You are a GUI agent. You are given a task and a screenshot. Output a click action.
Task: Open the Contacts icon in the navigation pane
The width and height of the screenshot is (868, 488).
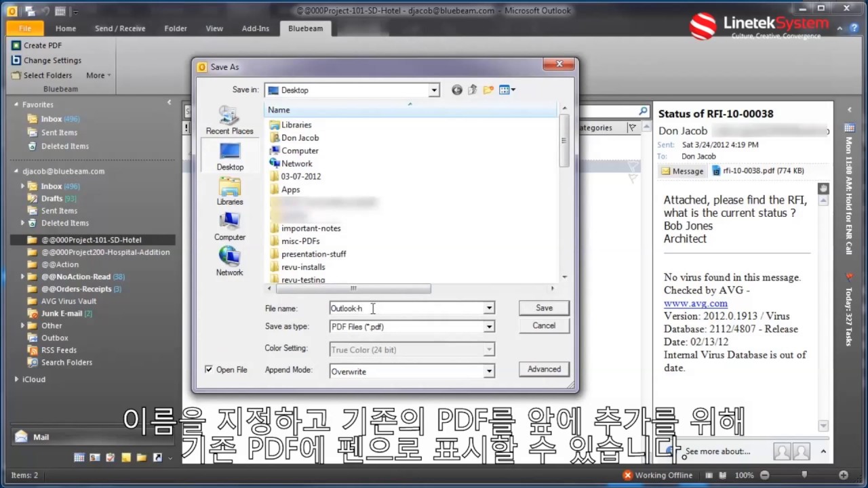[x=95, y=457]
